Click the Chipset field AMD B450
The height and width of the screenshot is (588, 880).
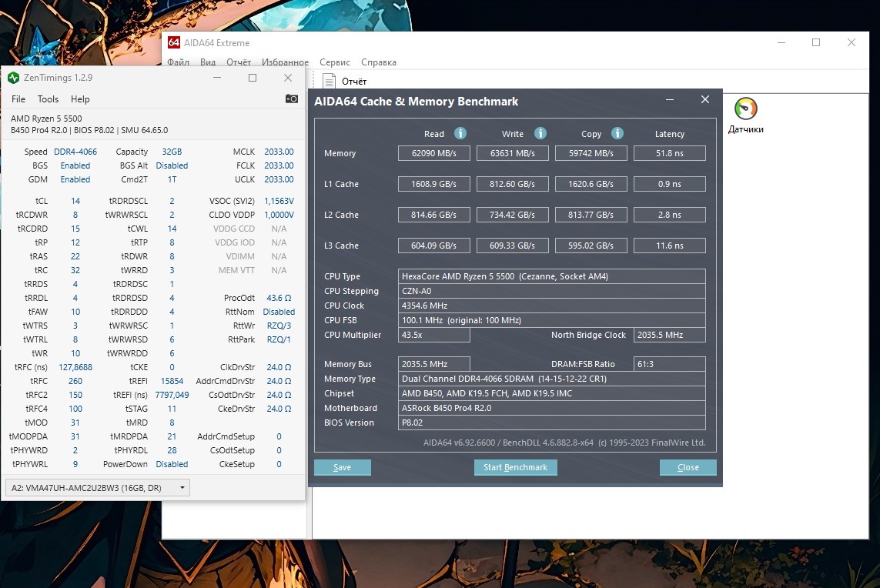(x=552, y=393)
